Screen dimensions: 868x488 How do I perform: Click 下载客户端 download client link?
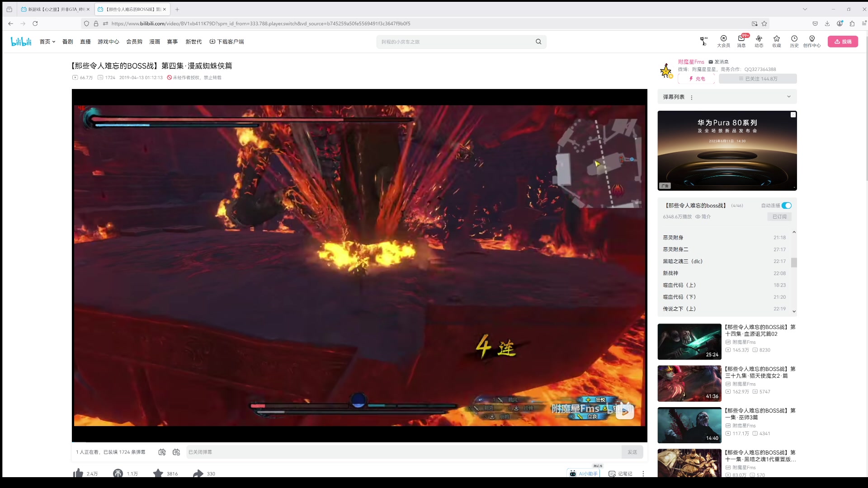pos(226,42)
